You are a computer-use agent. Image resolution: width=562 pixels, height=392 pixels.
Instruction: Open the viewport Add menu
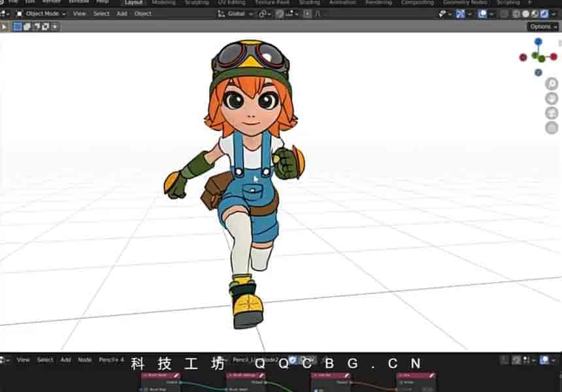pos(122,14)
